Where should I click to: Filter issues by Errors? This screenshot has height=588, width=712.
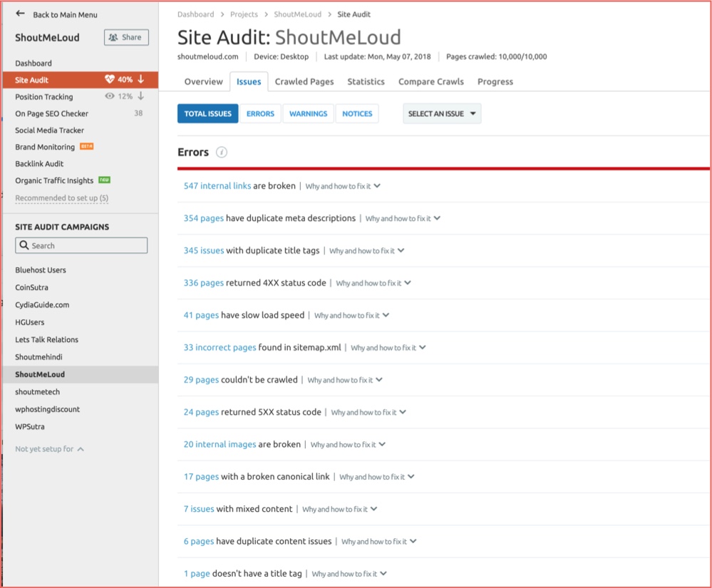[x=260, y=114]
